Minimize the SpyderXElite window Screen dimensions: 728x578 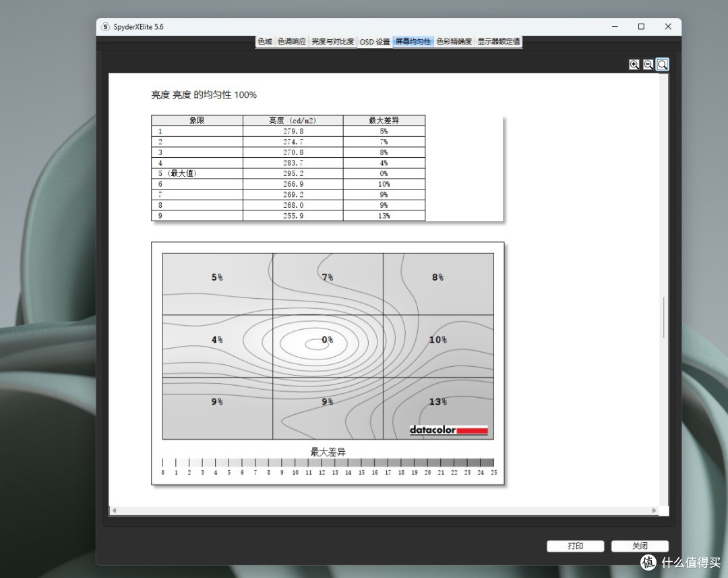(x=615, y=27)
